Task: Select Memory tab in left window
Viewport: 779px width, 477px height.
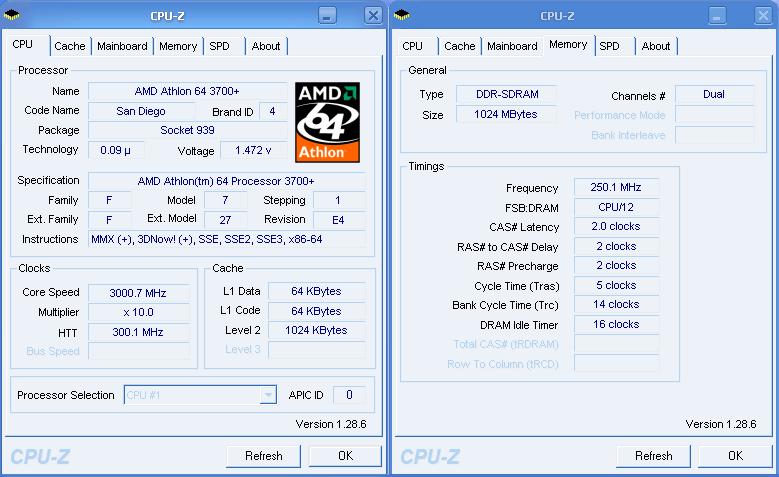Action: tap(178, 46)
